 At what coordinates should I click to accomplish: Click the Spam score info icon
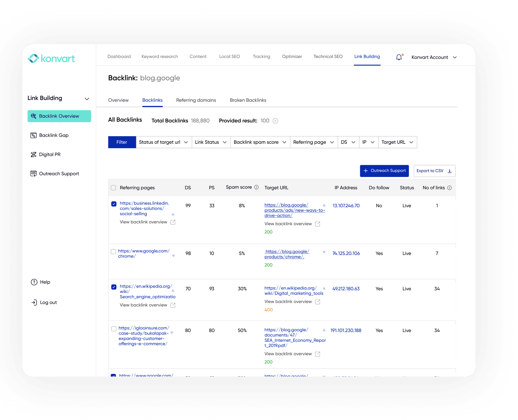256,187
